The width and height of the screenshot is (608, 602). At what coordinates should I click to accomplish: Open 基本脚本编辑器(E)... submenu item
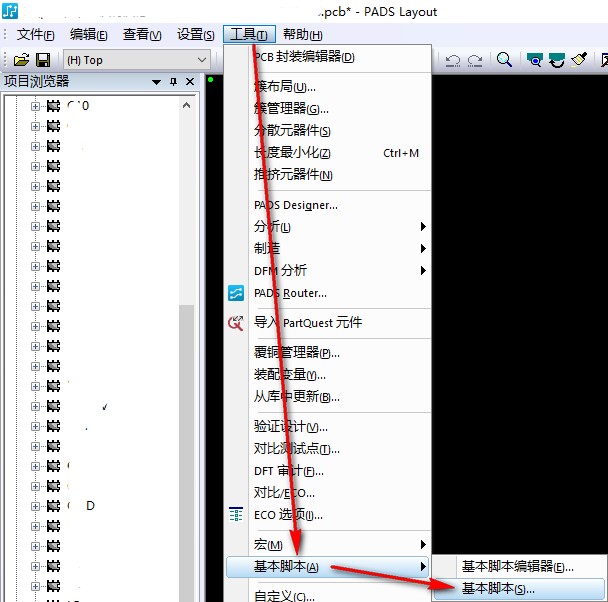520,567
